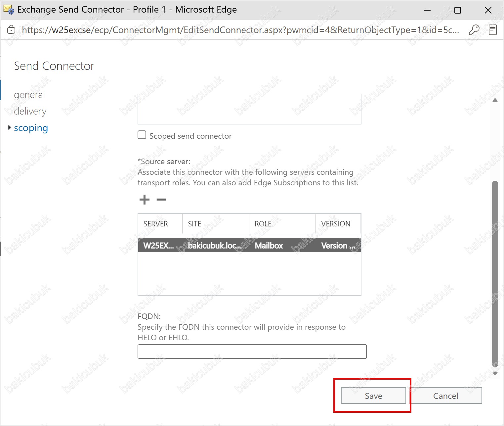
Task: Open the general tab
Action: [29, 95]
